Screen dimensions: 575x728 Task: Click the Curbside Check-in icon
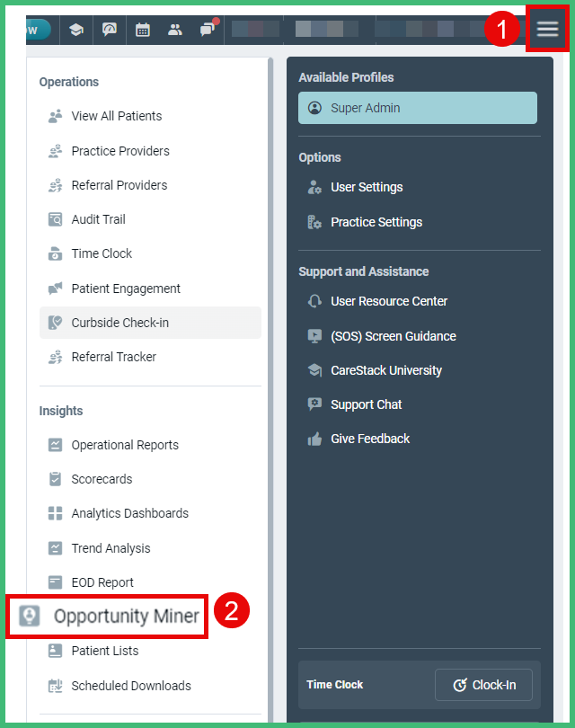(x=55, y=323)
